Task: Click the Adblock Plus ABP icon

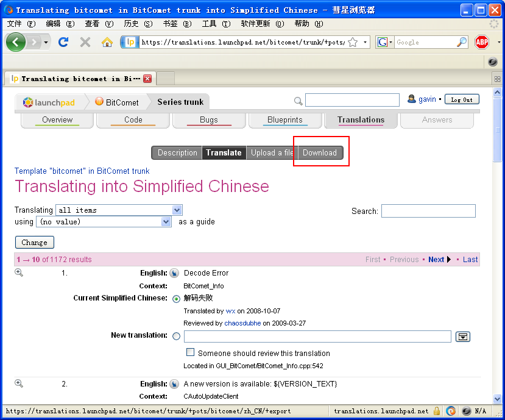Action: coord(482,42)
